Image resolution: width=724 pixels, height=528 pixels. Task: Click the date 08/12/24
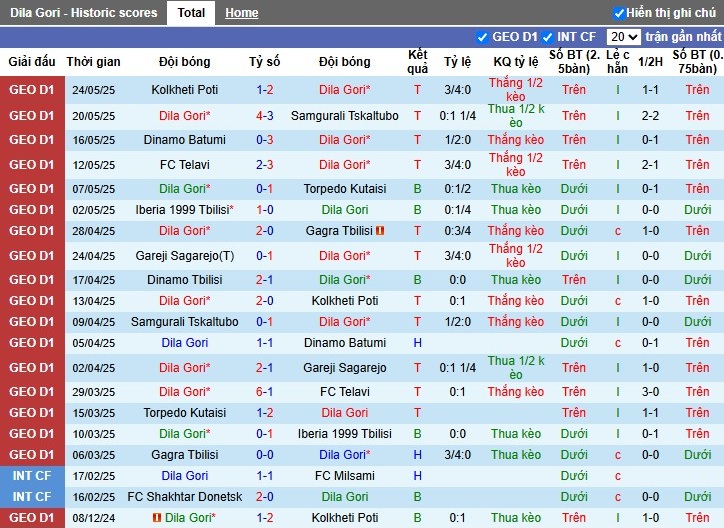(x=93, y=518)
